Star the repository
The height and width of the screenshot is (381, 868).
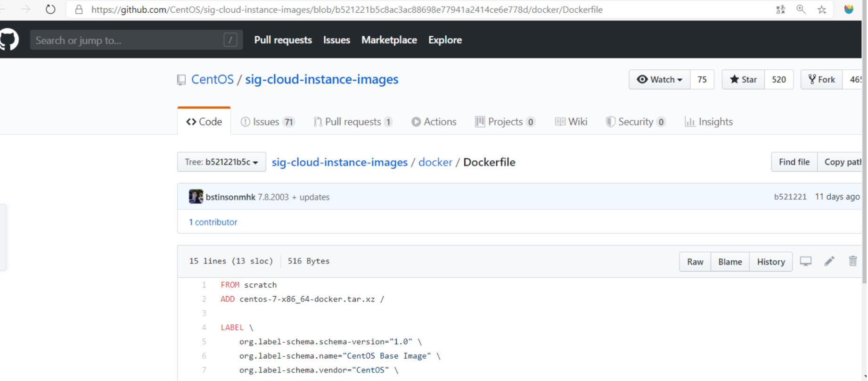click(744, 79)
